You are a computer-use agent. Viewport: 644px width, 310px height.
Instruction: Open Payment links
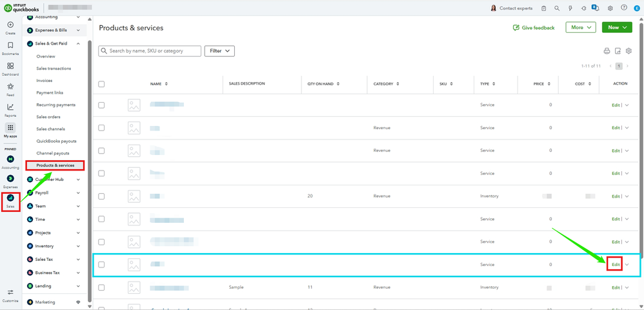point(50,92)
